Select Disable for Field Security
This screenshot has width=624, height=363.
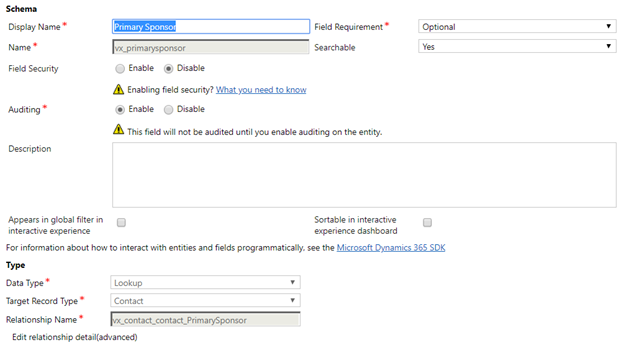click(168, 69)
